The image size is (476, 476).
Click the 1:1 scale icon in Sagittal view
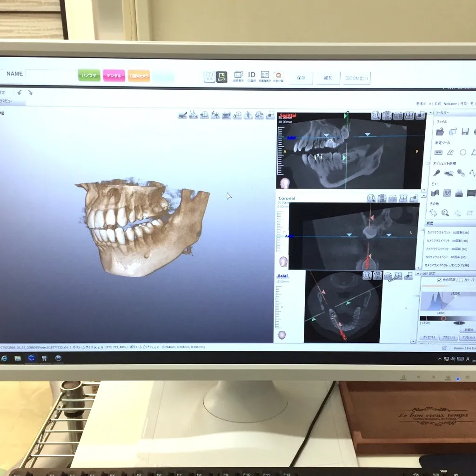tap(375, 116)
